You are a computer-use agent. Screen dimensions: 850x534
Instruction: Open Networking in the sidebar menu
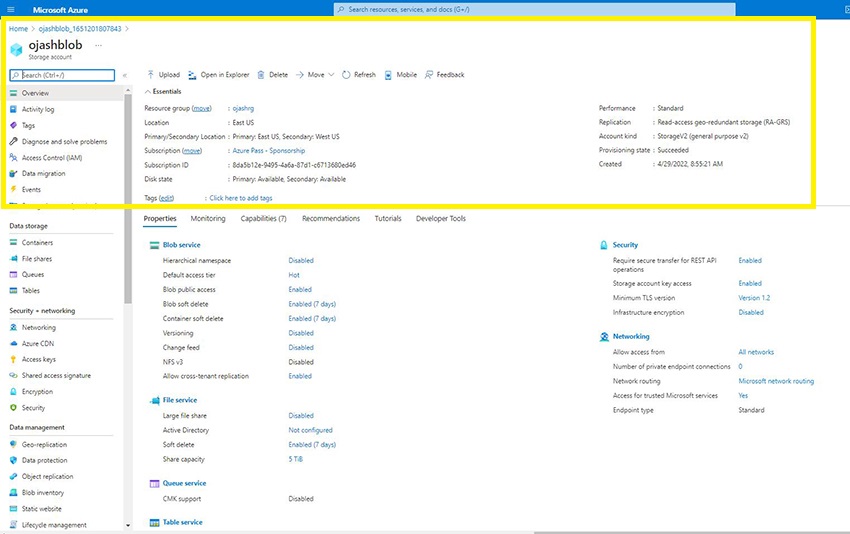pos(38,327)
